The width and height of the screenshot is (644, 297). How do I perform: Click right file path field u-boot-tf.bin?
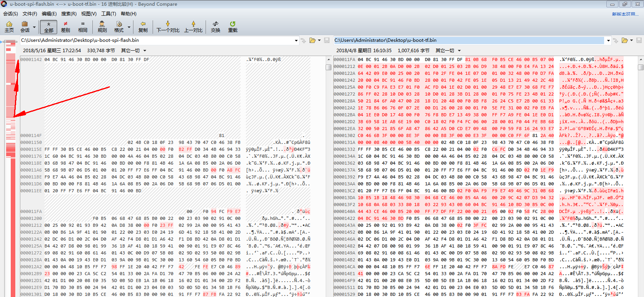point(469,40)
